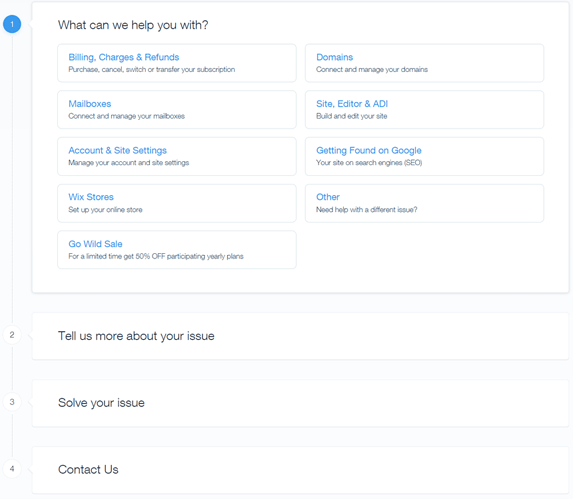The image size is (573, 499).
Task: Click the step 3 circle indicator
Action: 12,402
